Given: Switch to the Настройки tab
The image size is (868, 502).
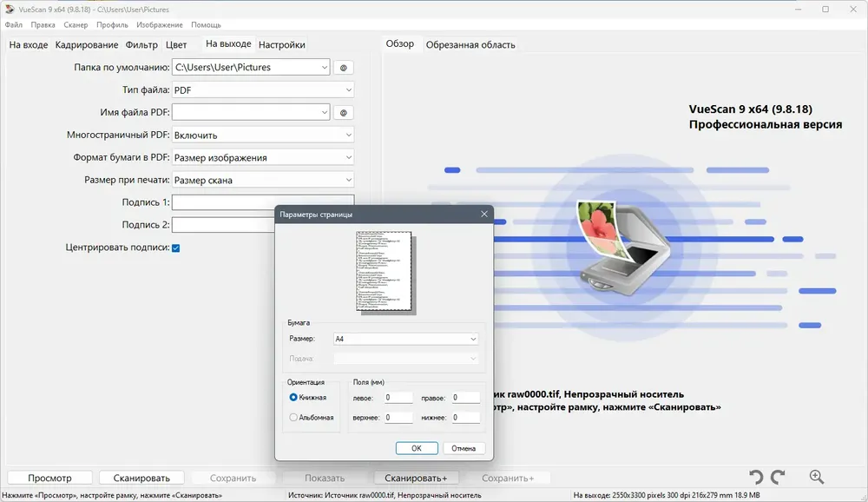Looking at the screenshot, I should coord(281,44).
